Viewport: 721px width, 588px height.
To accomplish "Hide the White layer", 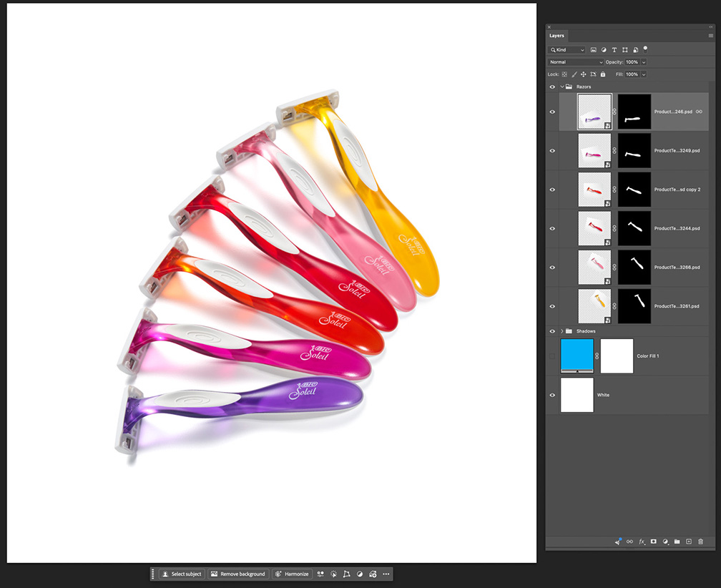I will click(552, 395).
